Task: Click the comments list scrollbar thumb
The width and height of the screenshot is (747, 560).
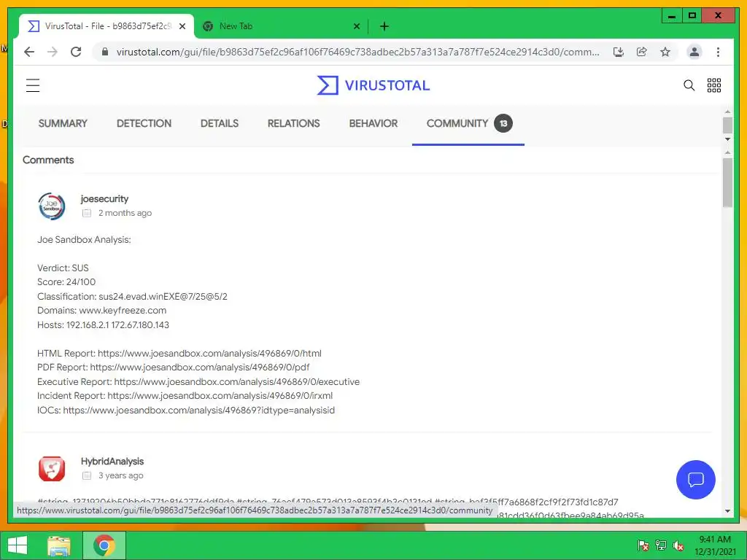Action: click(727, 182)
